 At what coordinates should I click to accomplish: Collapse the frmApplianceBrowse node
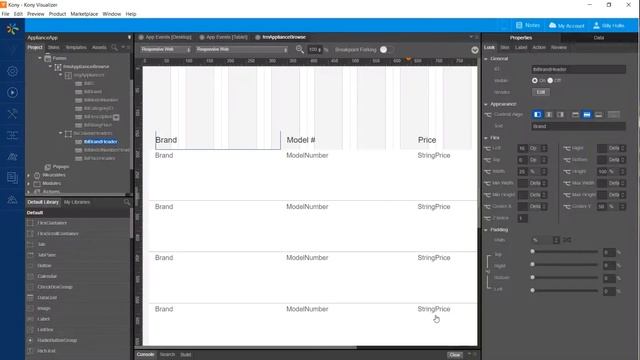50,67
